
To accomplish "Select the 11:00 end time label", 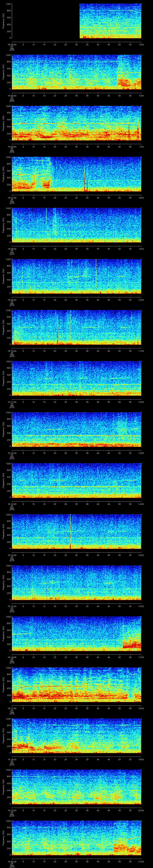I will coord(141,351).
